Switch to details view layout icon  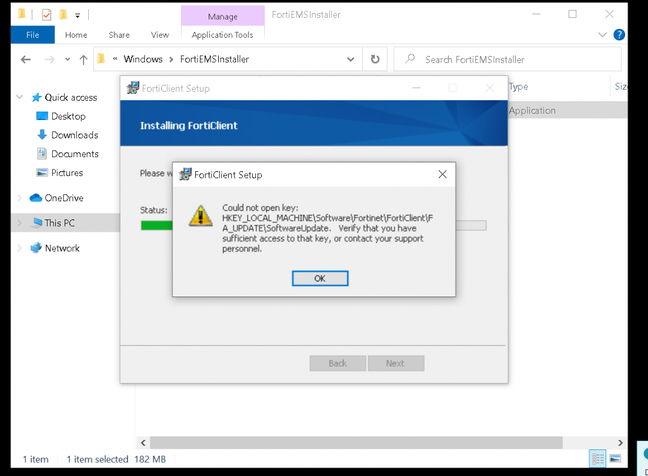point(598,459)
